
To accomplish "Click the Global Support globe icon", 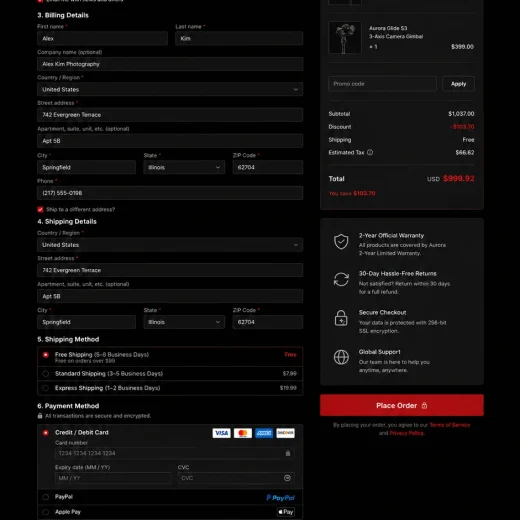I will click(x=341, y=357).
